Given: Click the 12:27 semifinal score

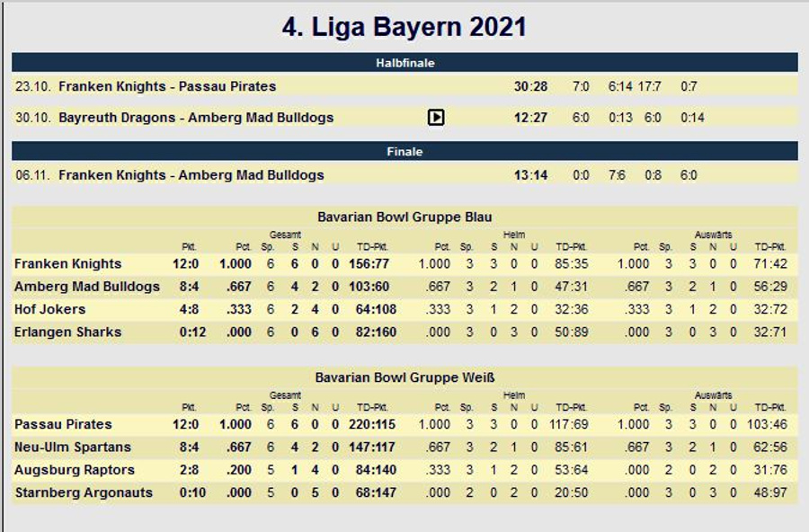Looking at the screenshot, I should tap(530, 117).
